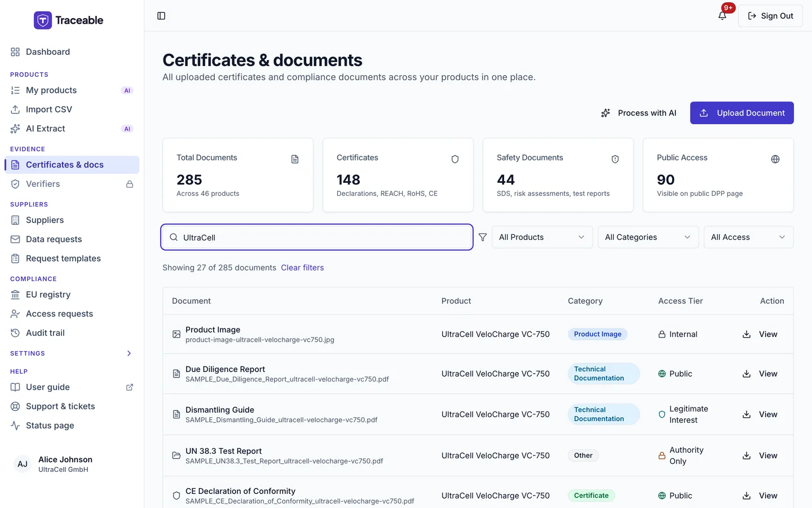Expand the Settings section chevron
The width and height of the screenshot is (812, 508).
pos(129,353)
